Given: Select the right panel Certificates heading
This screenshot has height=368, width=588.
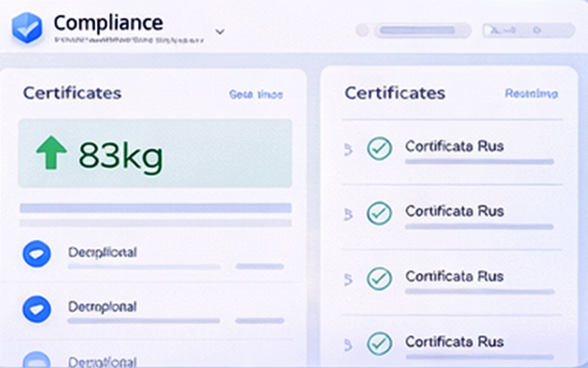Looking at the screenshot, I should tap(395, 93).
